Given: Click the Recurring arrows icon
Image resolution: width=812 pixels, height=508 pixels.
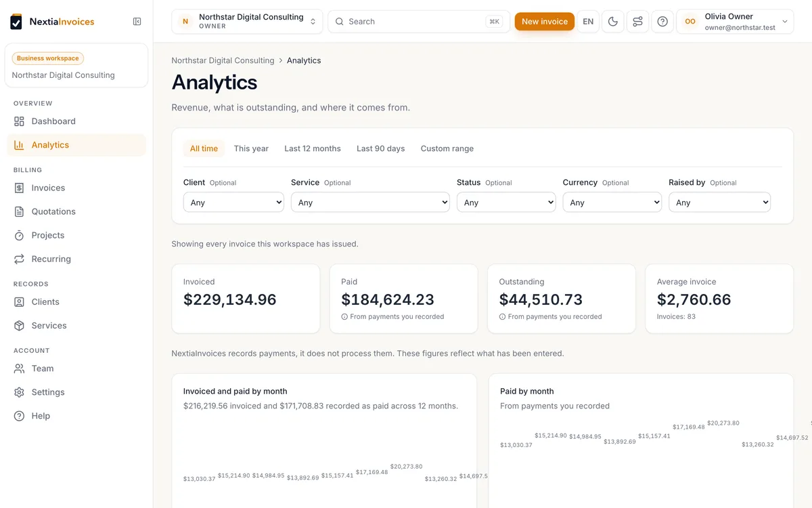Looking at the screenshot, I should [x=19, y=259].
